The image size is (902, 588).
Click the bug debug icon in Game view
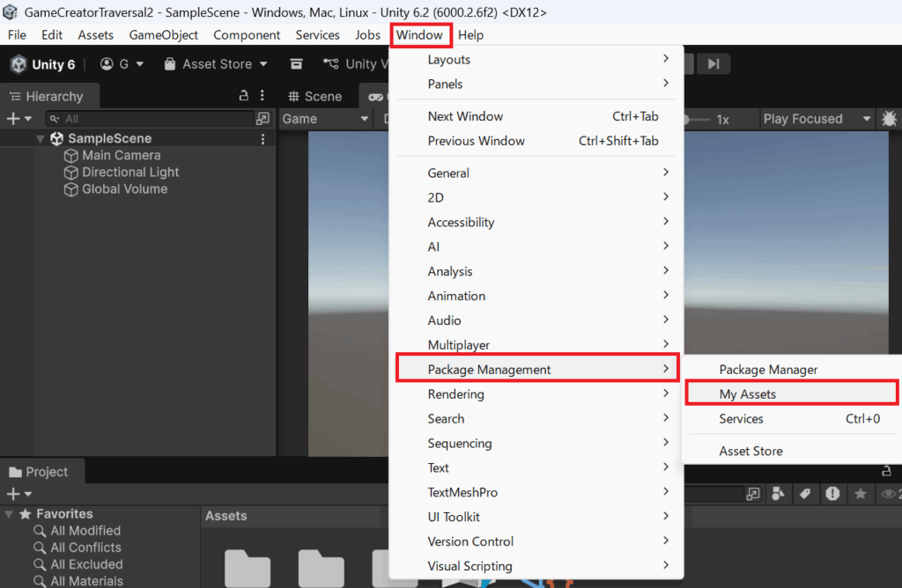tap(889, 119)
